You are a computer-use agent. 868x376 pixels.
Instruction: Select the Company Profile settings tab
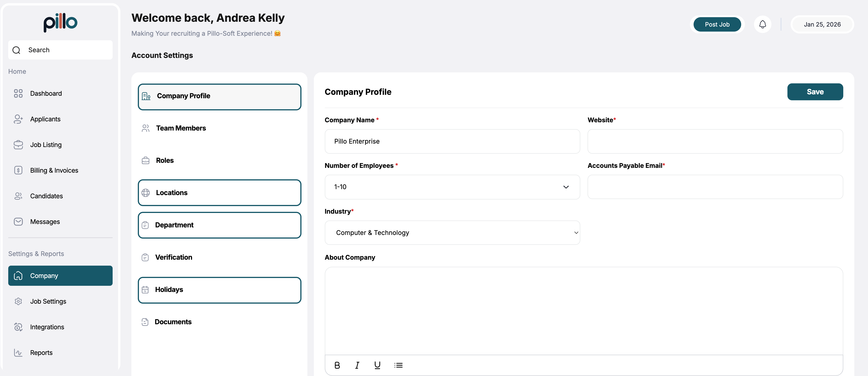point(219,97)
